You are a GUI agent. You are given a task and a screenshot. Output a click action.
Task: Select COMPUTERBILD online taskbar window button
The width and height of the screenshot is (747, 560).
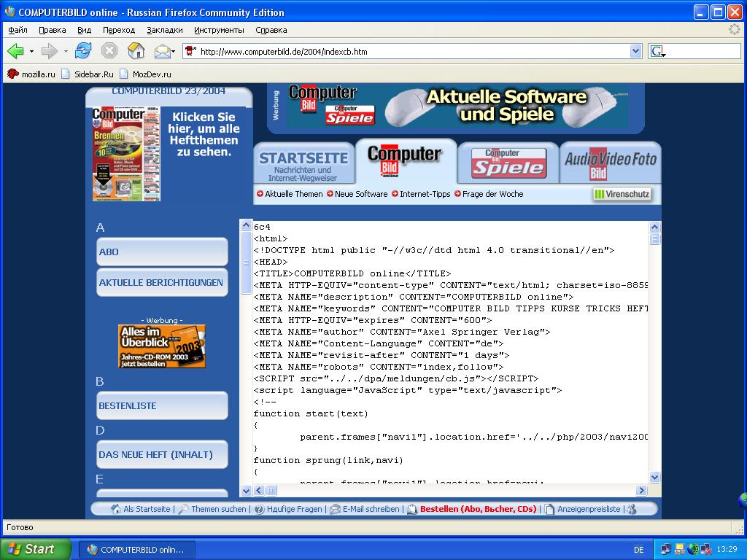[137, 550]
